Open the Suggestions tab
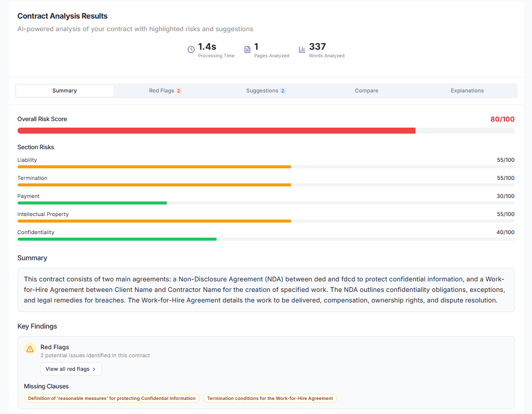 [x=262, y=91]
